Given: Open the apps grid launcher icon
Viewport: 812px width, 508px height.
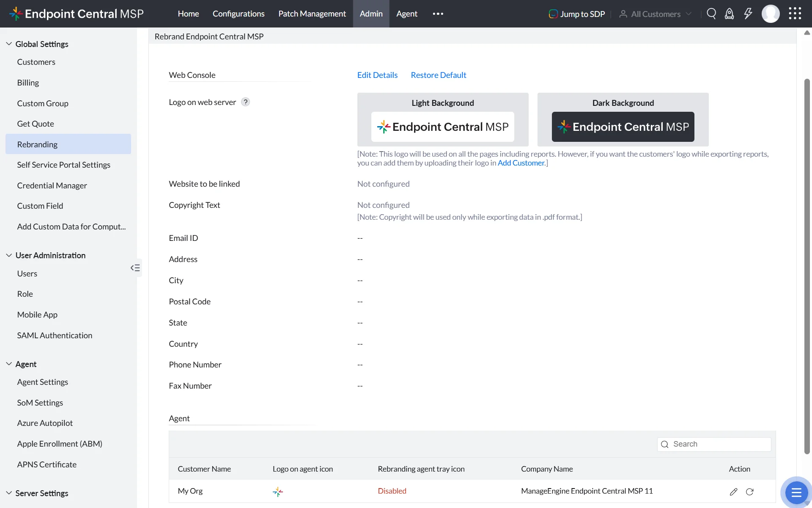Looking at the screenshot, I should (795, 14).
